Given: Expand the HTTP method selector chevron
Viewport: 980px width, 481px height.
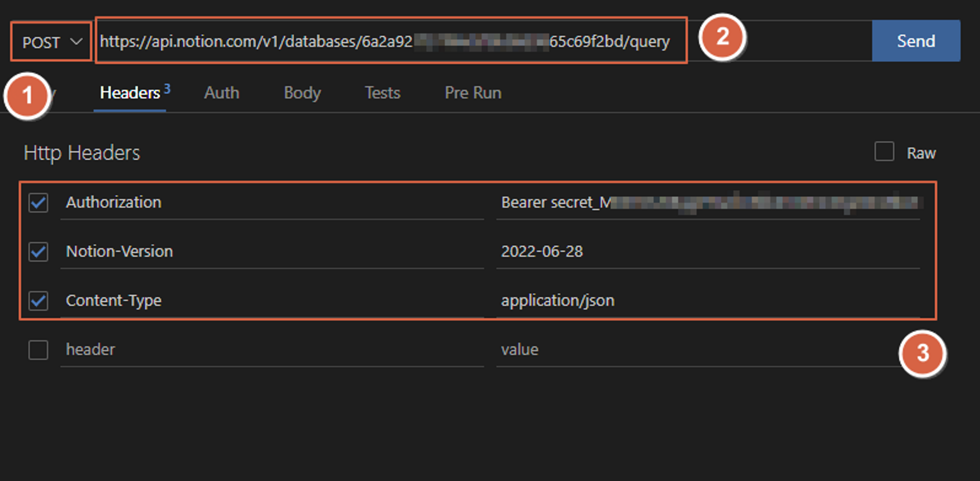Looking at the screenshot, I should tap(77, 42).
